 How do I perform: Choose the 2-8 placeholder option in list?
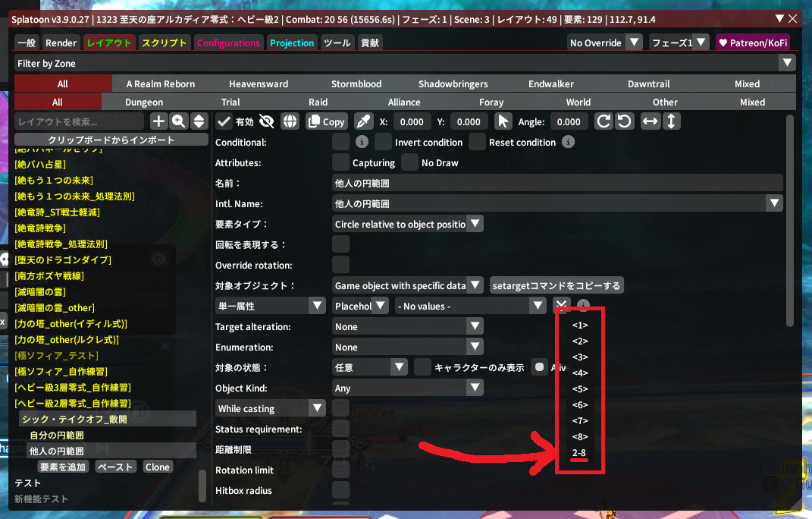(579, 454)
